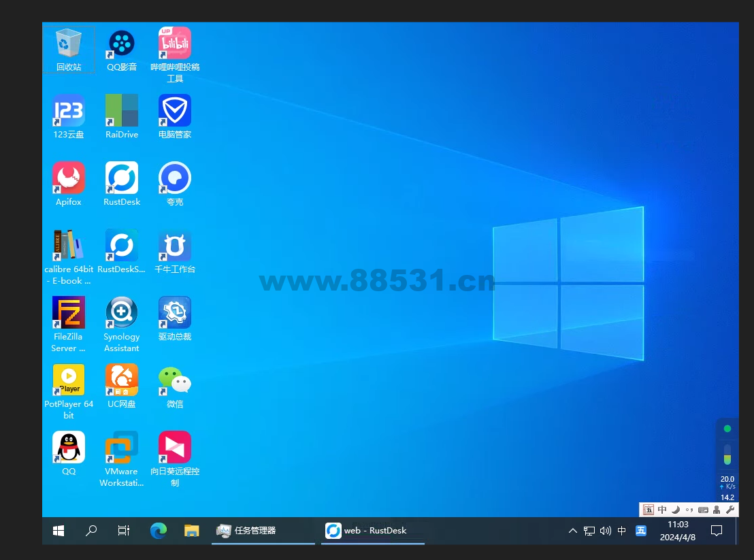The height and width of the screenshot is (560, 754).
Task: Click the user account icon on the IME toolbar
Action: 717,510
